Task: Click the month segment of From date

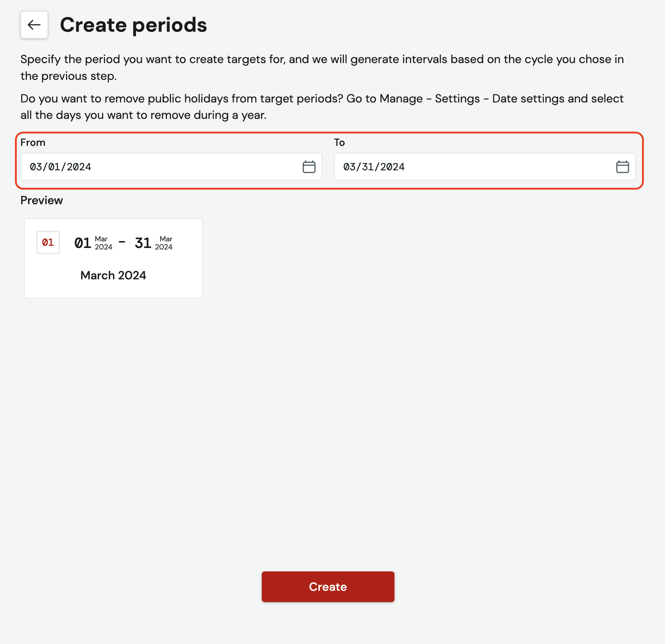Action: pos(36,167)
